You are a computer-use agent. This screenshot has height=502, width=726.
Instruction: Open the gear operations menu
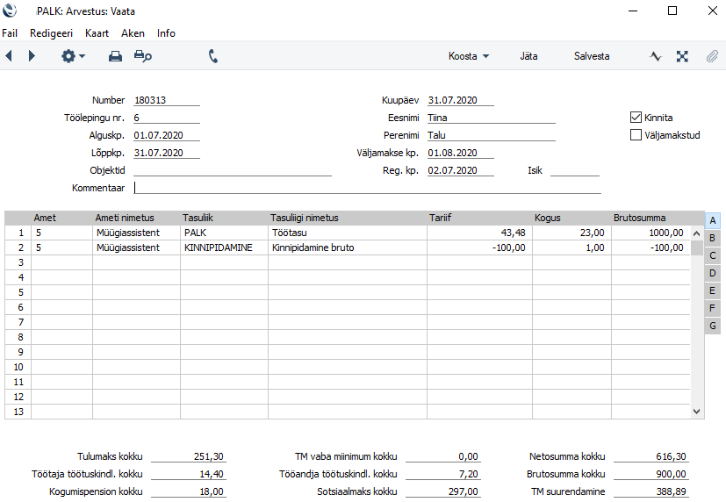coord(73,56)
